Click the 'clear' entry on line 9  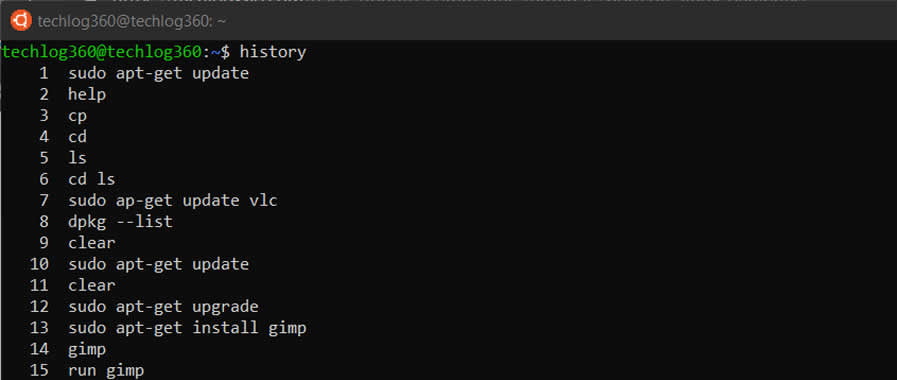92,243
